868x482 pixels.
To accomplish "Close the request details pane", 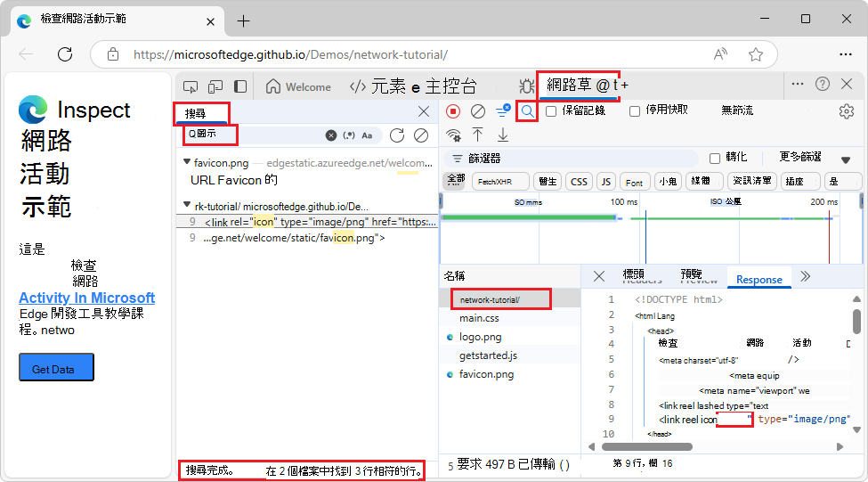I will (598, 276).
